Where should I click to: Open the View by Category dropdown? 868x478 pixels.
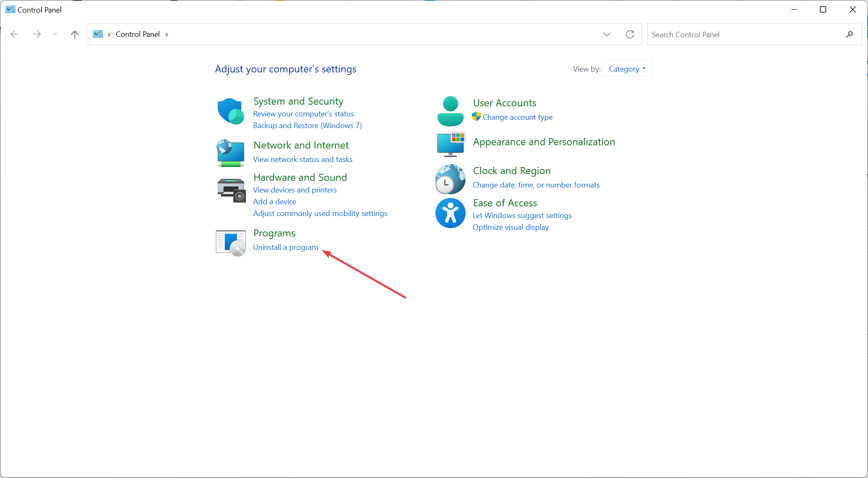pos(627,69)
